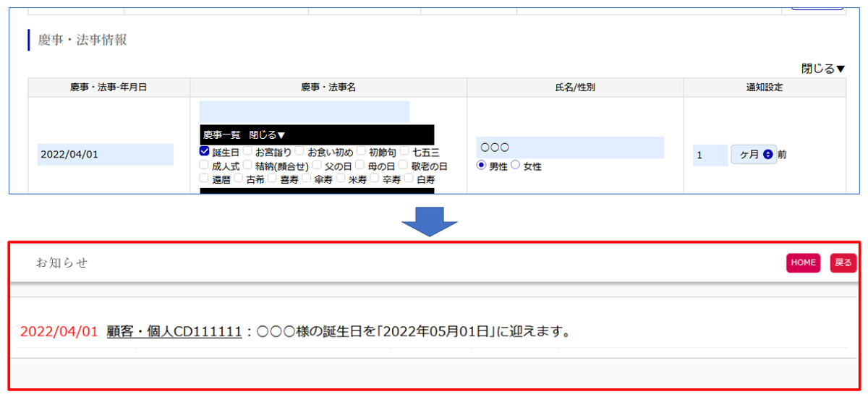
Task: Tick the 父の日 checkbox
Action: click(x=317, y=166)
